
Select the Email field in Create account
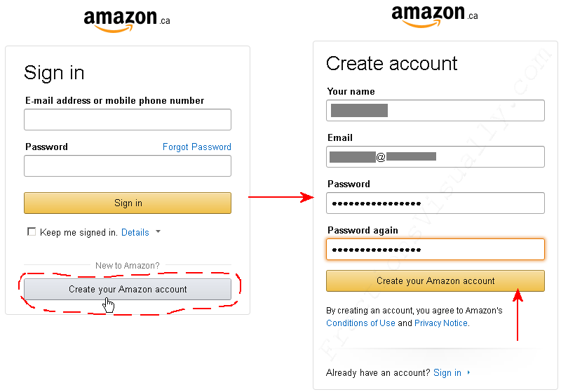tap(435, 156)
